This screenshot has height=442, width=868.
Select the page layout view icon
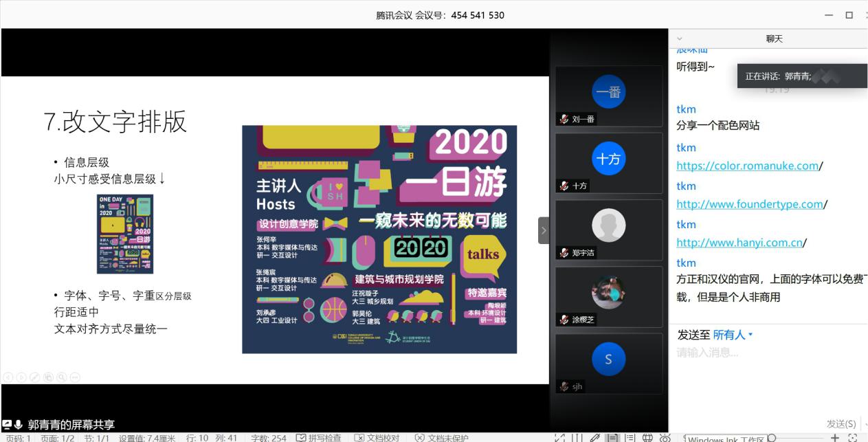point(612,438)
